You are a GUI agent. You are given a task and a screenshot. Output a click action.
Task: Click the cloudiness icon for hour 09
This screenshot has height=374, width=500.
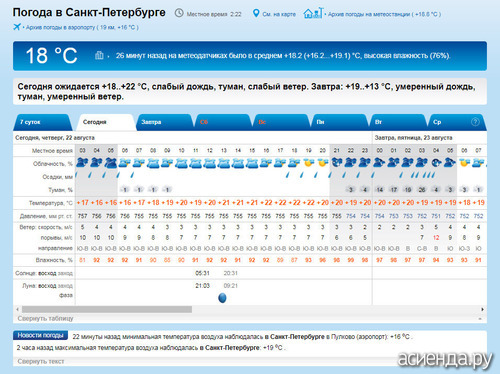coord(167,163)
